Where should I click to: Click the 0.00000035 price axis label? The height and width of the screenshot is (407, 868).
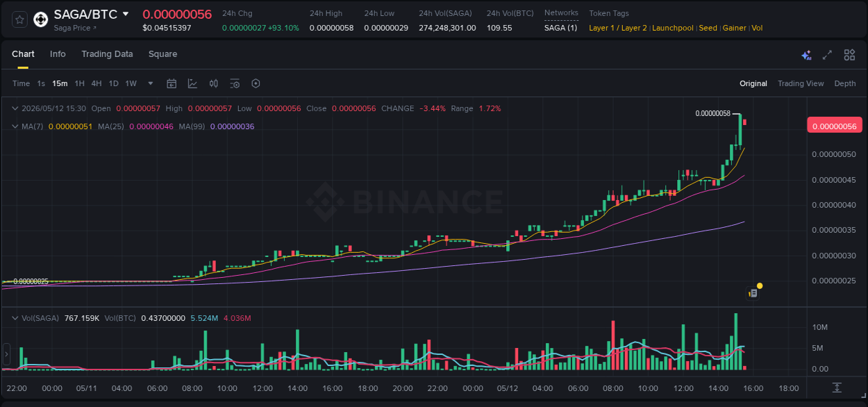(x=834, y=230)
